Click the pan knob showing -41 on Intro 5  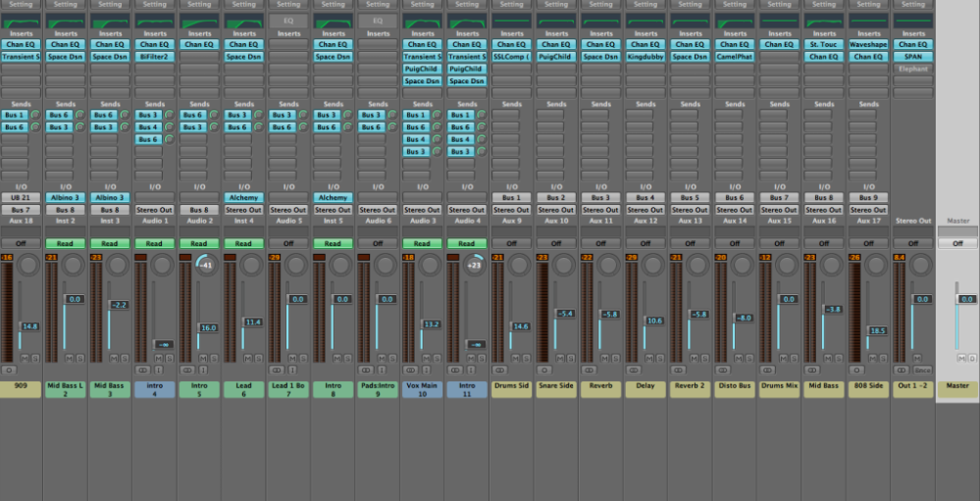pyautogui.click(x=206, y=265)
